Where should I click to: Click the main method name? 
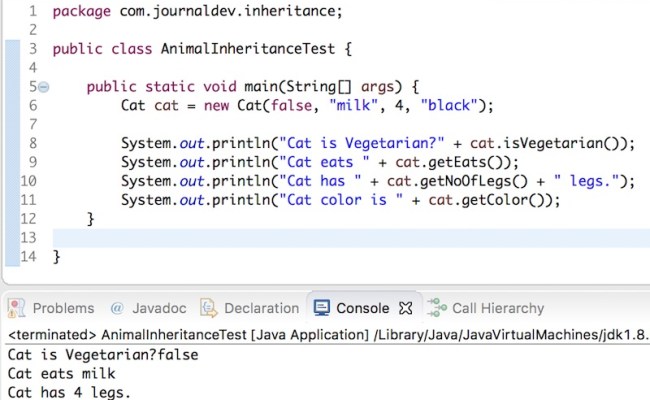(261, 87)
